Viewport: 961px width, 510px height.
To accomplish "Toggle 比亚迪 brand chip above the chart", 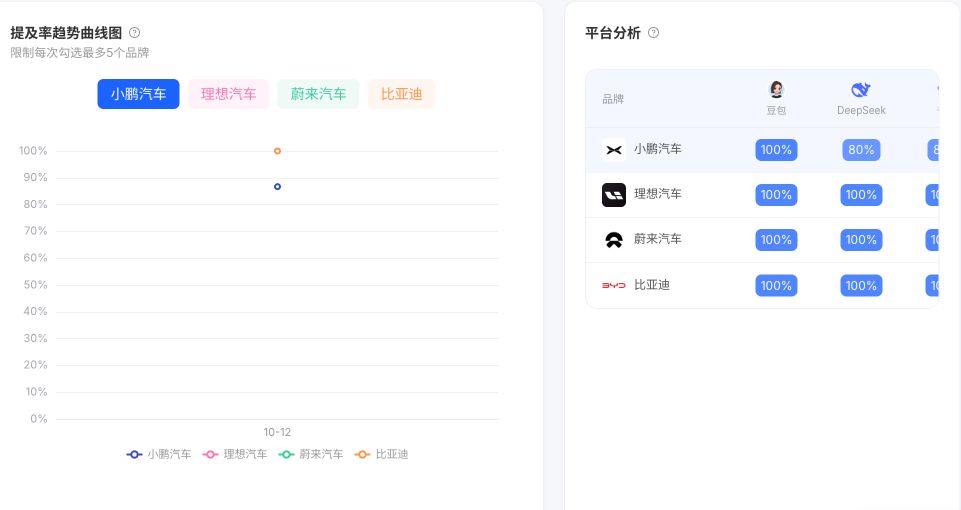I will pyautogui.click(x=401, y=94).
